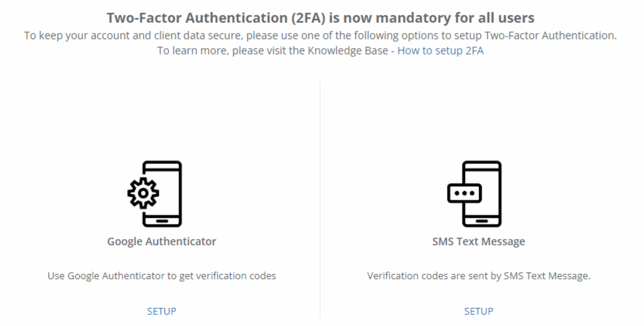The height and width of the screenshot is (326, 644).
Task: Click the gear on the authenticator icon
Action: pos(143,193)
